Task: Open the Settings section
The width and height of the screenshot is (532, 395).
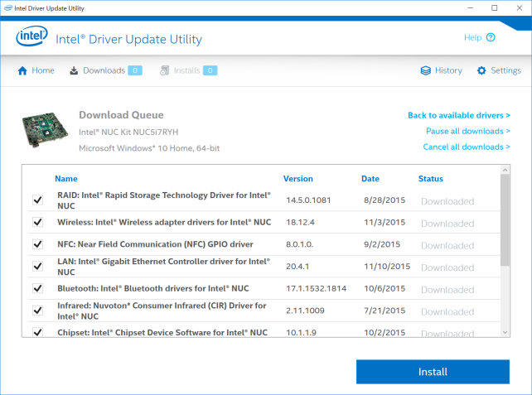Action: coord(499,70)
